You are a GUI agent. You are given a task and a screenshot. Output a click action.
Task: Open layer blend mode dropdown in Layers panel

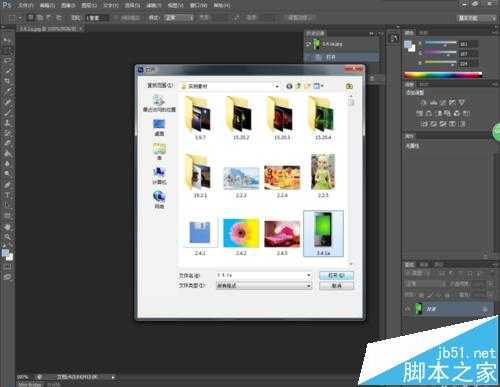pos(425,284)
